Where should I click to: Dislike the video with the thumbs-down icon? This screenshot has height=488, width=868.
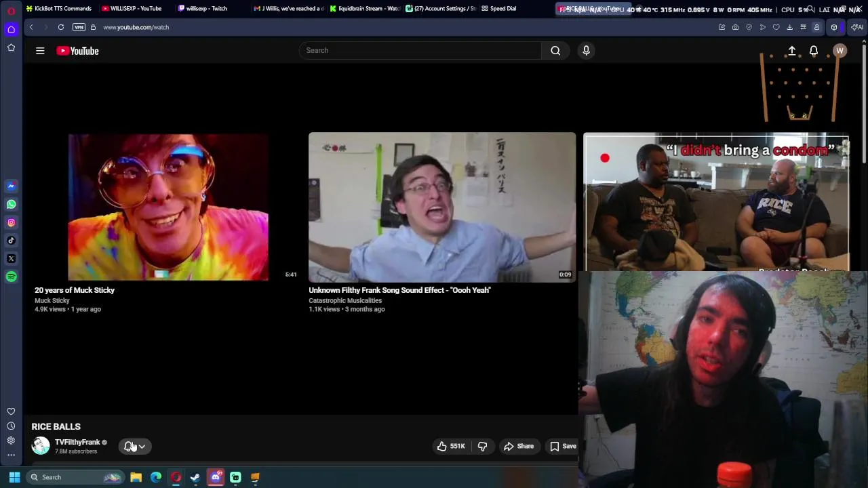click(x=482, y=446)
